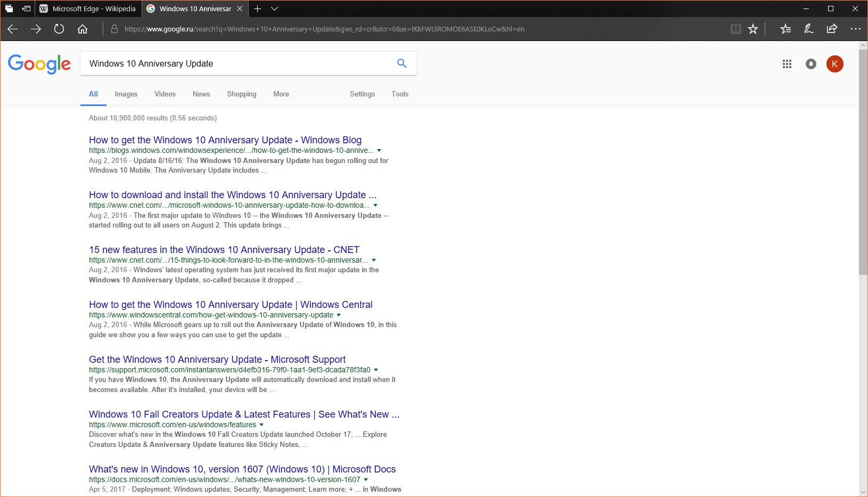Click the blogs.windows.com green URL
Viewport: 868px width, 497px height.
[x=231, y=151]
